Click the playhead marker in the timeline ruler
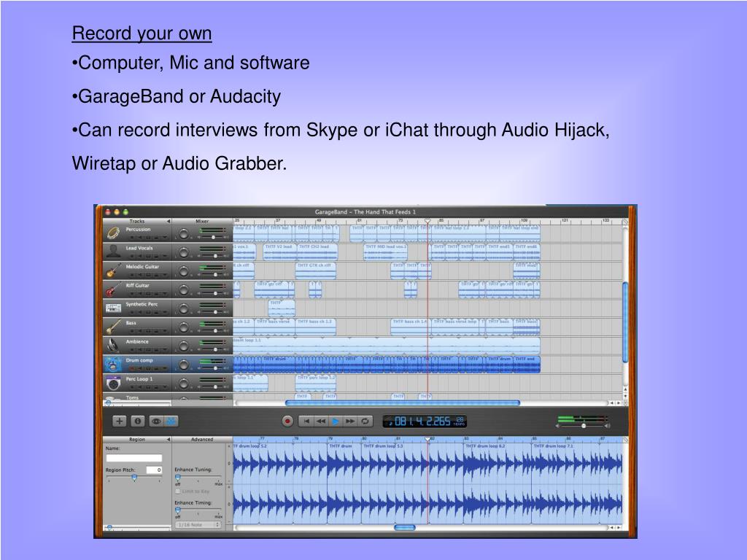 427,222
